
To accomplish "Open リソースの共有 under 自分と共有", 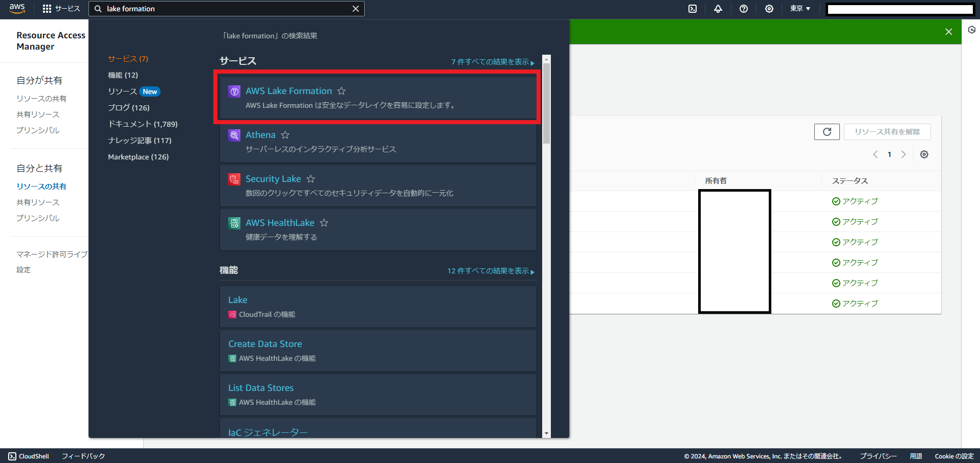I will [x=41, y=187].
